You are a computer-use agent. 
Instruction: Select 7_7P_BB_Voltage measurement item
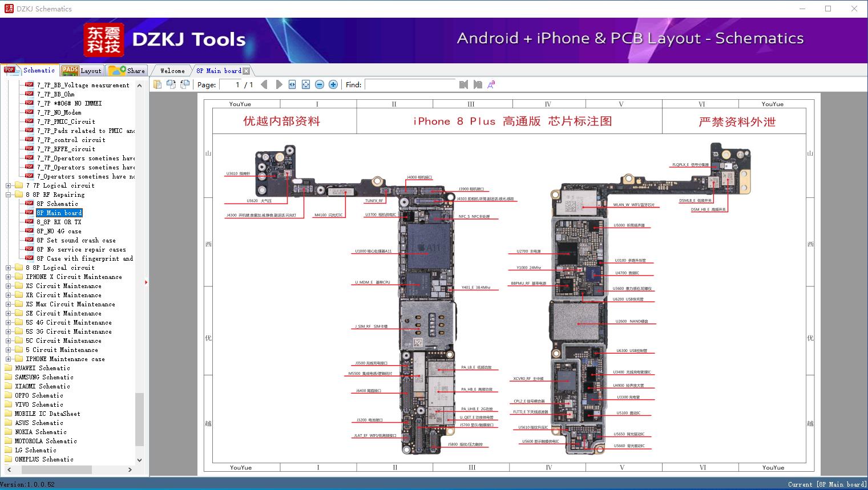(x=83, y=85)
